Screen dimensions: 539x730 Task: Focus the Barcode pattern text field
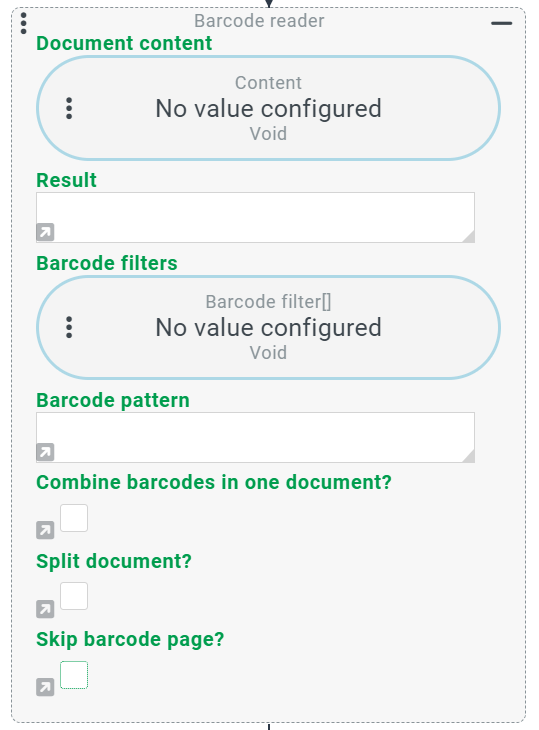pos(256,437)
